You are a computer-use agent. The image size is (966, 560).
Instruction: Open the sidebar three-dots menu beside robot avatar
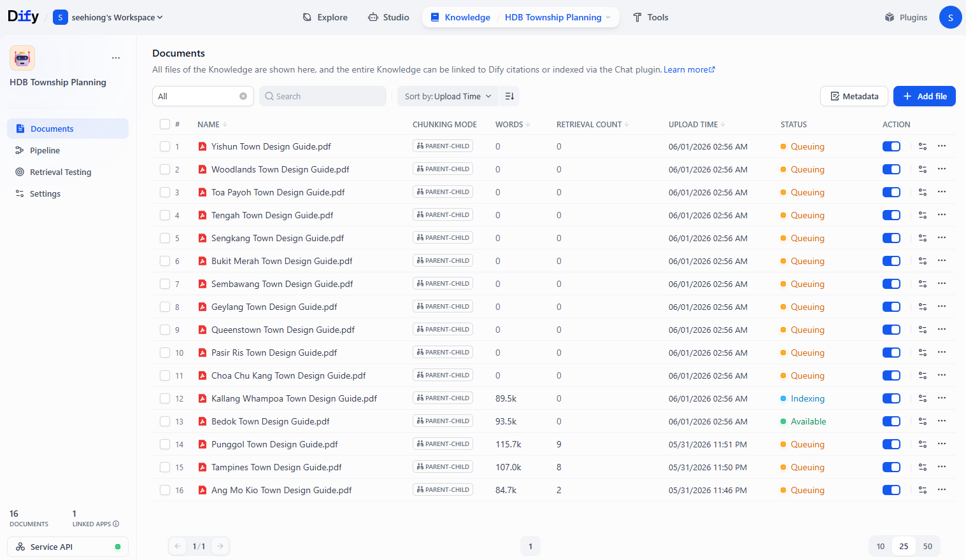pos(116,58)
